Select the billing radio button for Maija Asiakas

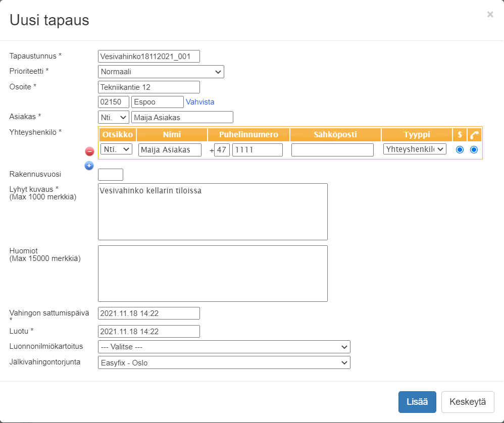coord(460,149)
